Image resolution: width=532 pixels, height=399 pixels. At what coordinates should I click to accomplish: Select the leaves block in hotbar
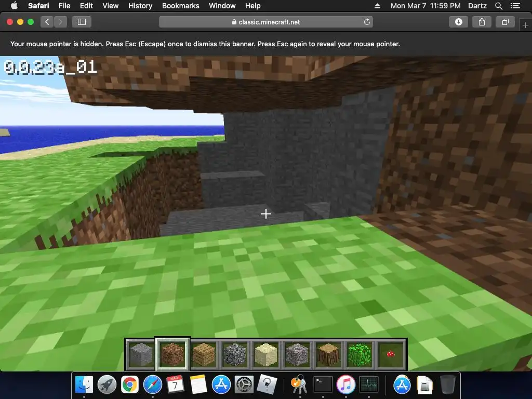pyautogui.click(x=360, y=354)
